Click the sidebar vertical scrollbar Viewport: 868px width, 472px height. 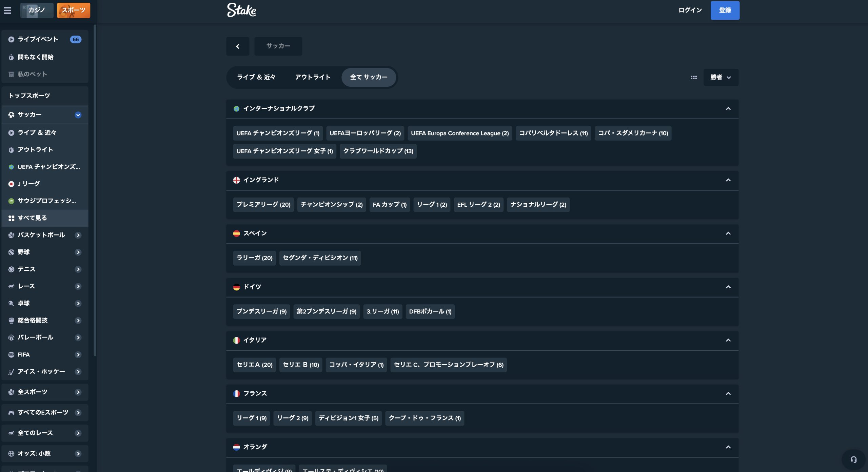coord(95,190)
